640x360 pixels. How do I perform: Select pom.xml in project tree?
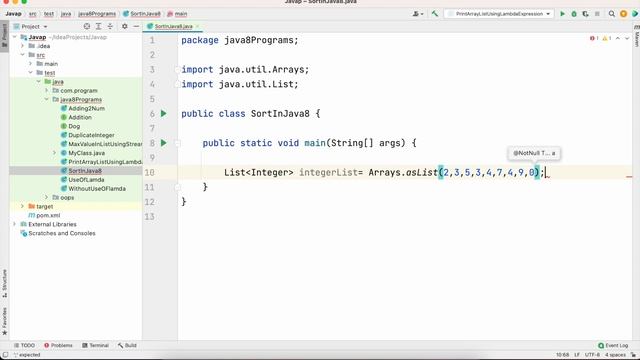click(44, 216)
